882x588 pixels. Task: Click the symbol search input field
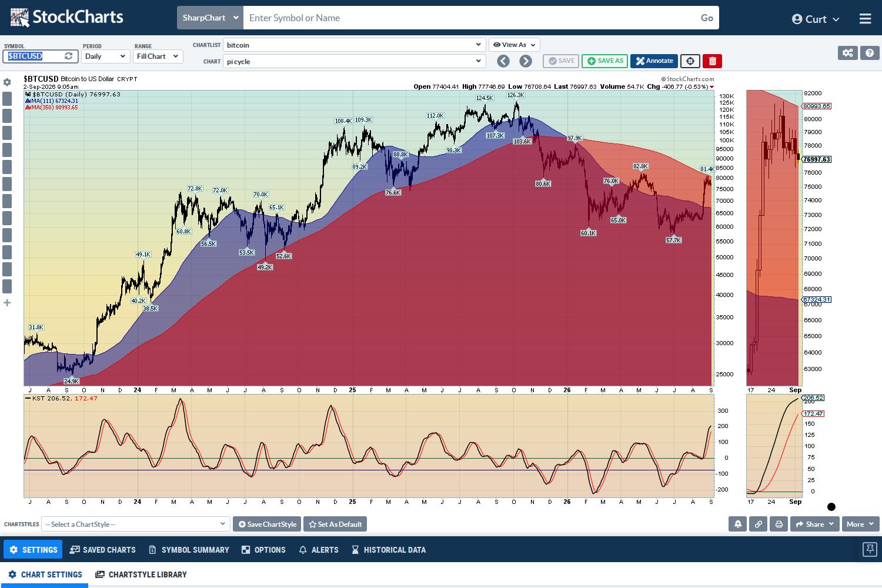pos(469,18)
